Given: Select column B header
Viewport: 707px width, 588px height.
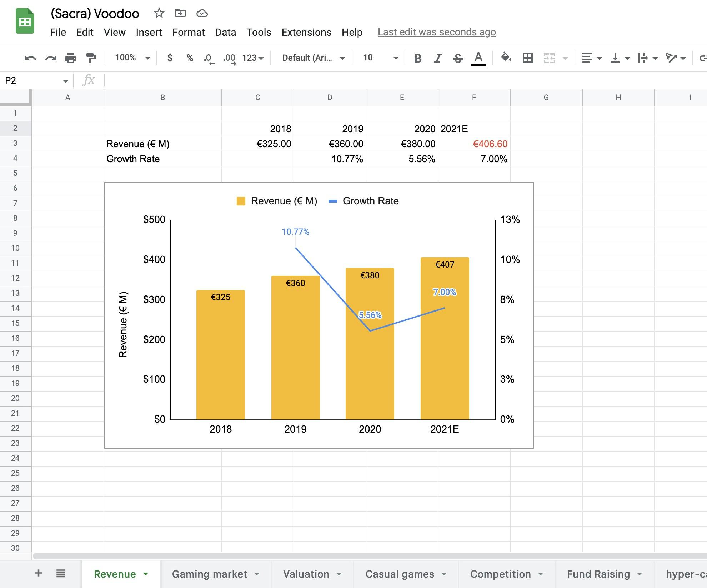Looking at the screenshot, I should tap(162, 98).
